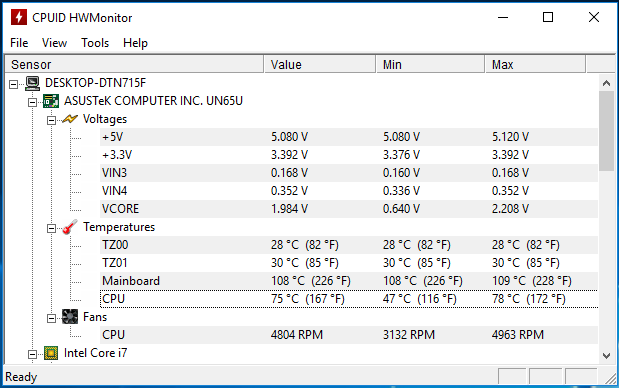Click fan speed value 4804 RPM
The height and width of the screenshot is (388, 619).
click(297, 335)
